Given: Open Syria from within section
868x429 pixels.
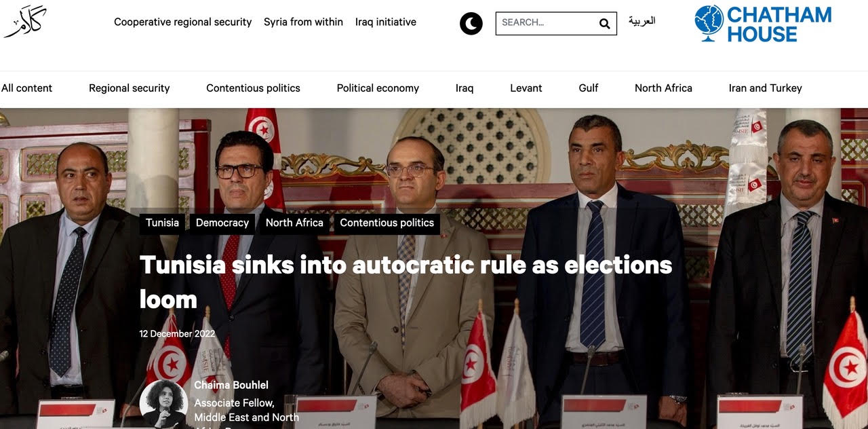Looking at the screenshot, I should pyautogui.click(x=303, y=22).
